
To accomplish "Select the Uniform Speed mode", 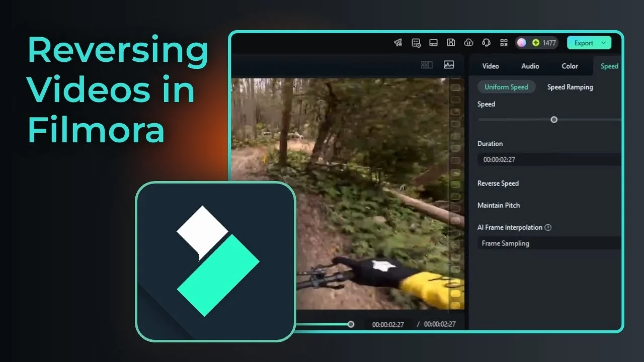I will (506, 86).
